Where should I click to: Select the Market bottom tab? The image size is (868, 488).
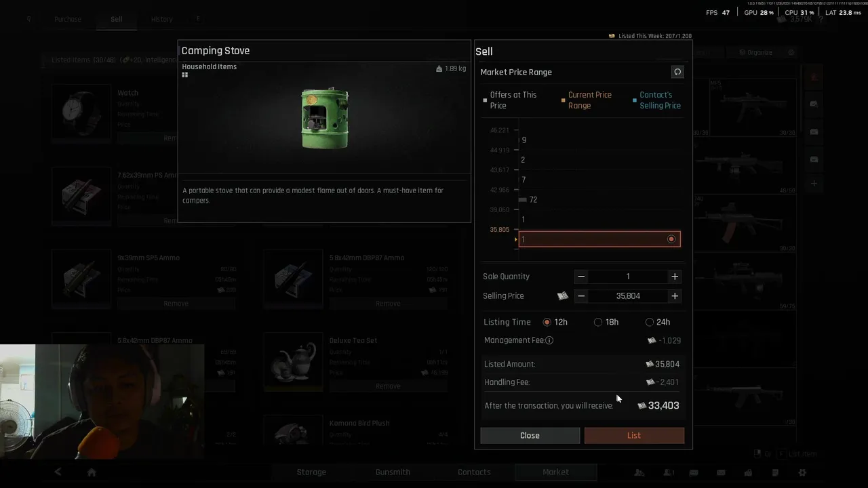click(555, 472)
